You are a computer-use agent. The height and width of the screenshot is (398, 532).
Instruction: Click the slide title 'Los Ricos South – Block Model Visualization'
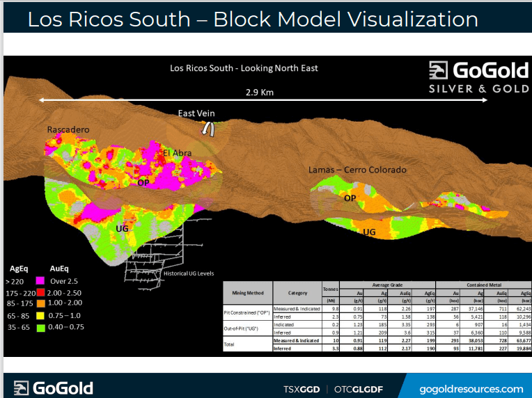[x=253, y=19]
